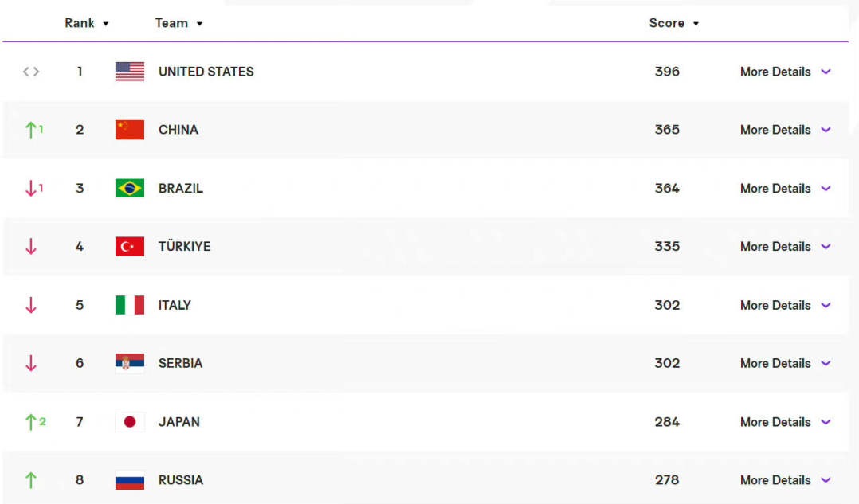Screen dimensions: 859x504
Task: Sort the table by Team column
Action: coord(178,23)
